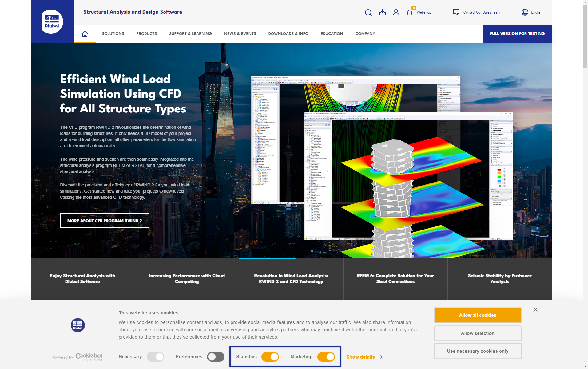Viewport: 588px width, 369px height.
Task: Close the cookie banner with X
Action: [535, 309]
